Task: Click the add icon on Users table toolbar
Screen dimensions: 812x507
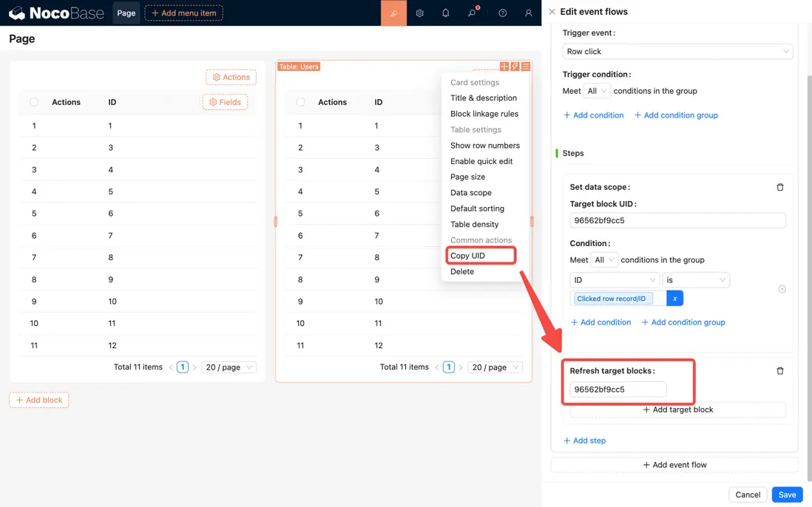Action: point(504,67)
